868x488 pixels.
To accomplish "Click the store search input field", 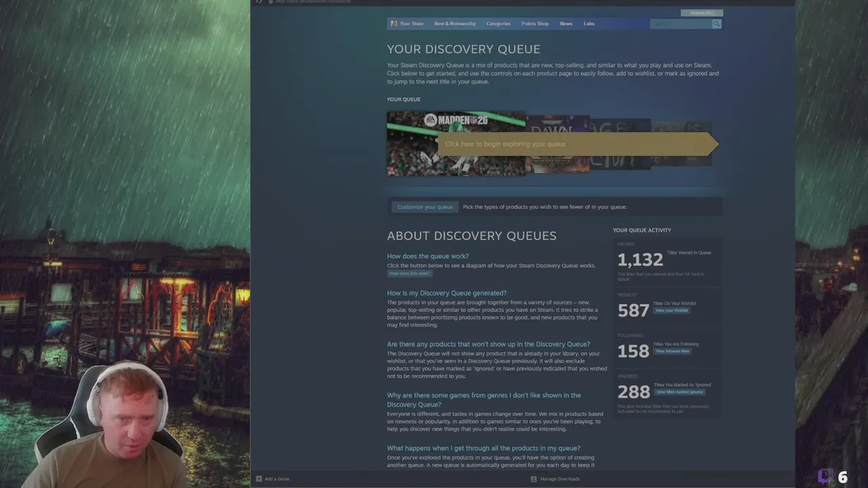I will click(x=680, y=24).
